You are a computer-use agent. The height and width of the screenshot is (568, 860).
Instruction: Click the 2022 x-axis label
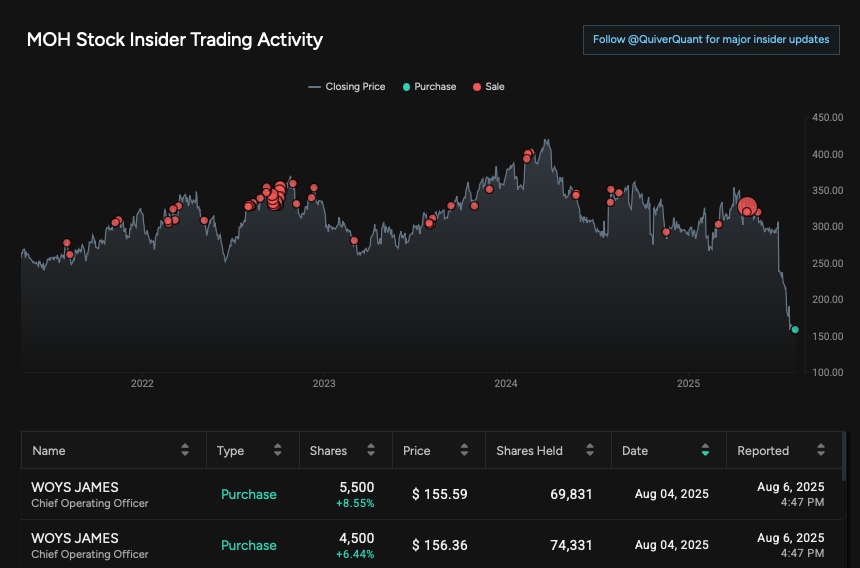point(142,383)
